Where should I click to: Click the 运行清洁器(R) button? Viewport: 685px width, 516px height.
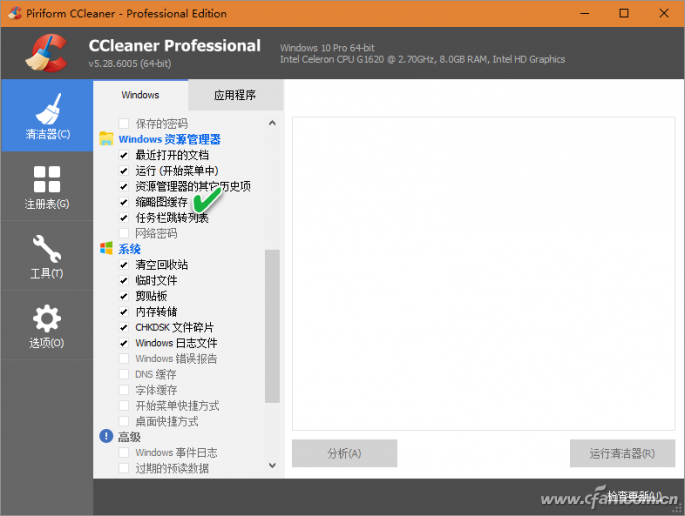(622, 454)
